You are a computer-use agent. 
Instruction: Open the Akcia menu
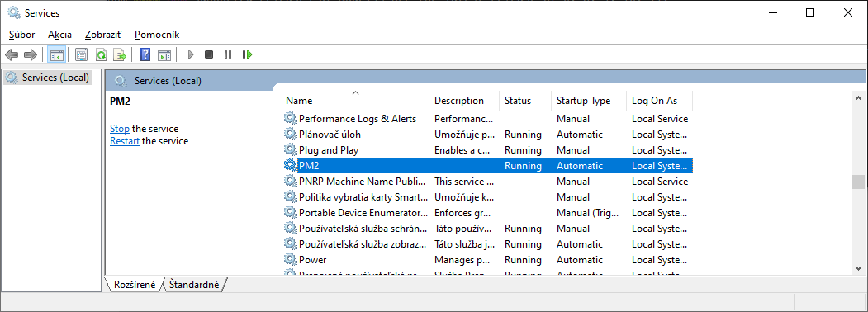(59, 35)
